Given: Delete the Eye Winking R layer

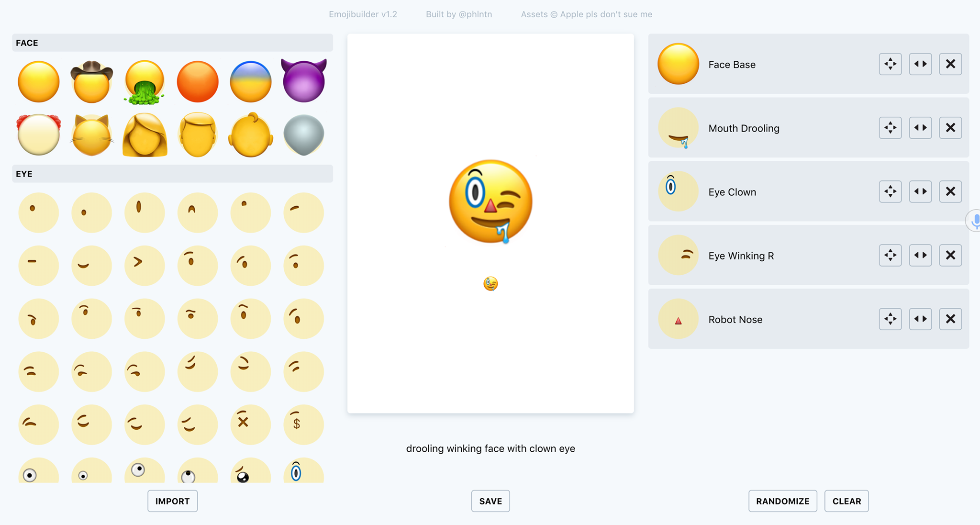Looking at the screenshot, I should pos(950,255).
